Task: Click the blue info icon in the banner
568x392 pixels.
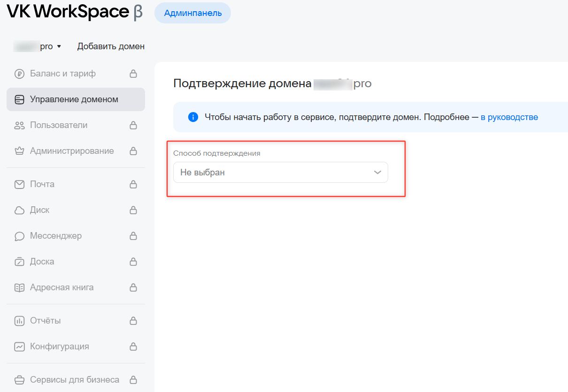Action: click(193, 117)
